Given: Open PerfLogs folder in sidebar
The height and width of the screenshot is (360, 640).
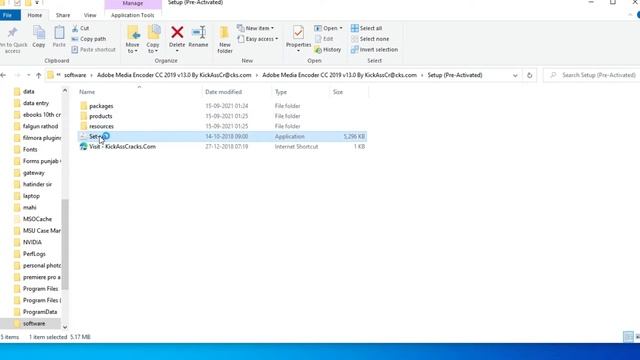Looking at the screenshot, I should [x=34, y=254].
